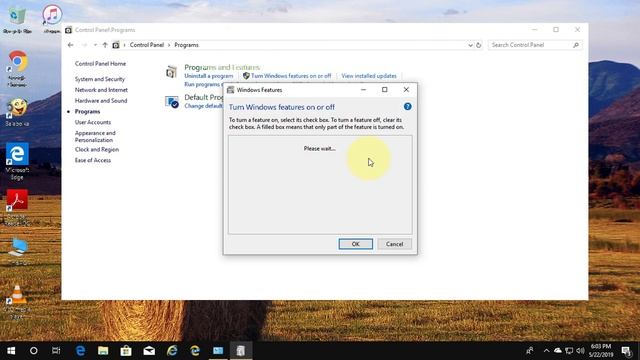Open Microsoft Store from the taskbar

126,351
